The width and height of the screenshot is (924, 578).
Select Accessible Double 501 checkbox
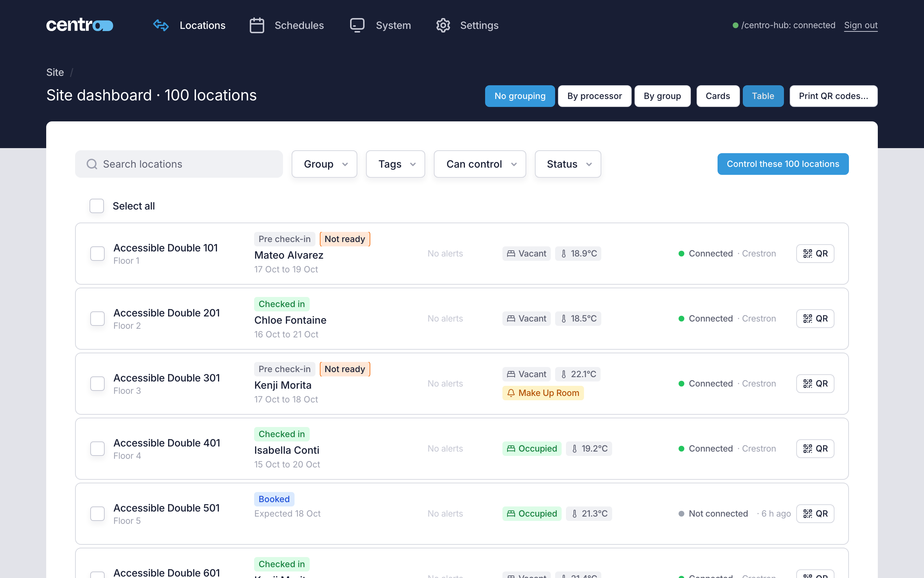(97, 513)
